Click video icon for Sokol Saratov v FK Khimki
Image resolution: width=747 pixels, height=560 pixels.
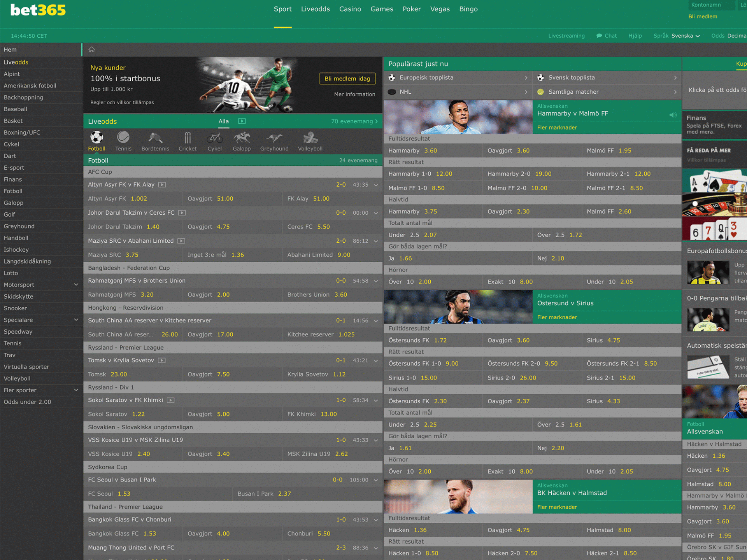170,400
